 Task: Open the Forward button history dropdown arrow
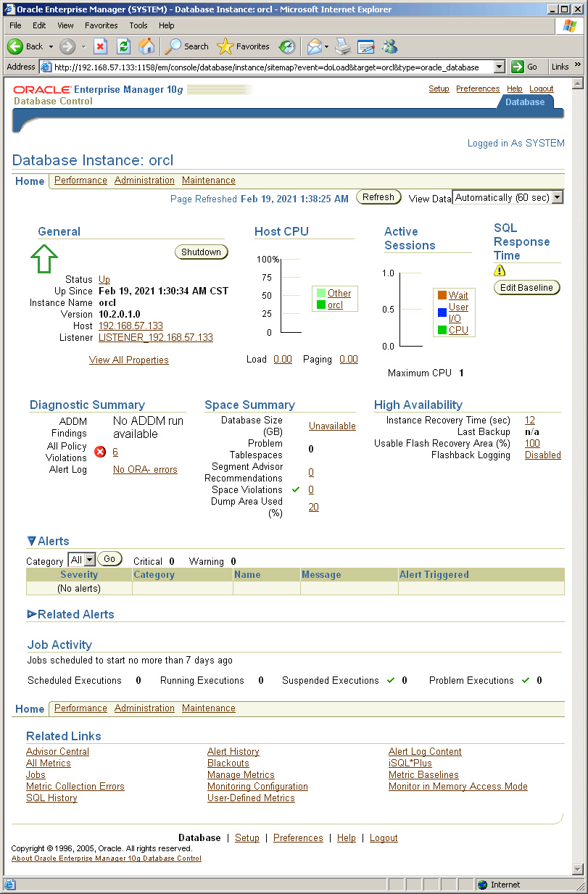83,47
